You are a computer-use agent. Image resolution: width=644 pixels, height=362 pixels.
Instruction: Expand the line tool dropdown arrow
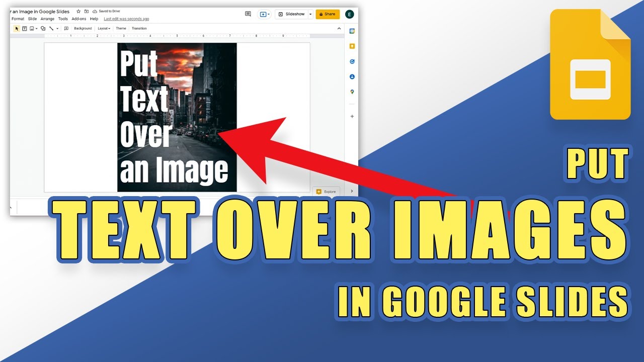click(x=57, y=29)
